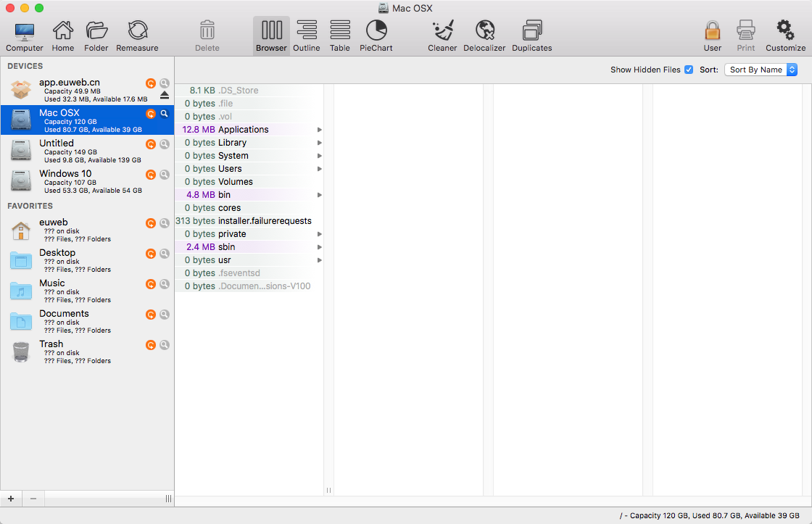The image size is (812, 524).
Task: Expand sbin folder arrow
Action: tap(320, 247)
